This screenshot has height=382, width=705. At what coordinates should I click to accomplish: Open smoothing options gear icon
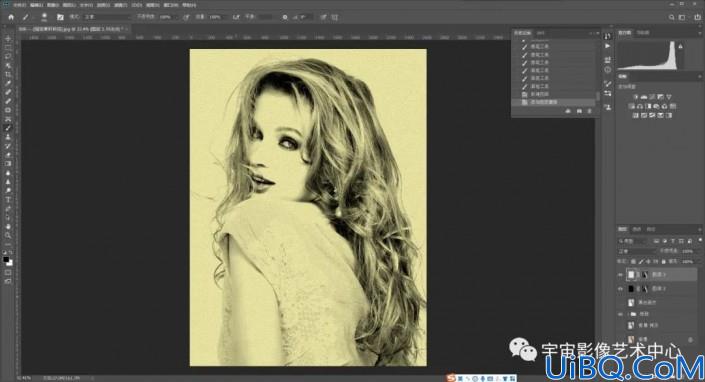coord(285,17)
